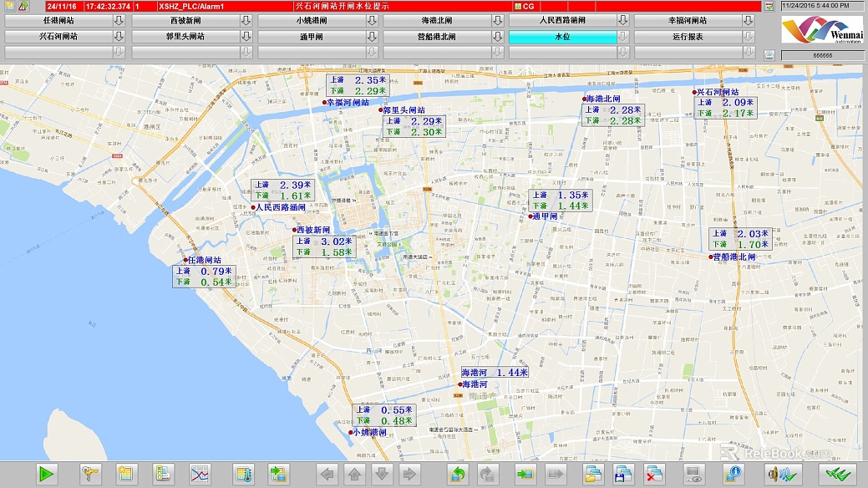The width and height of the screenshot is (868, 488).
Task: Click the open folder icon
Action: [x=593, y=474]
